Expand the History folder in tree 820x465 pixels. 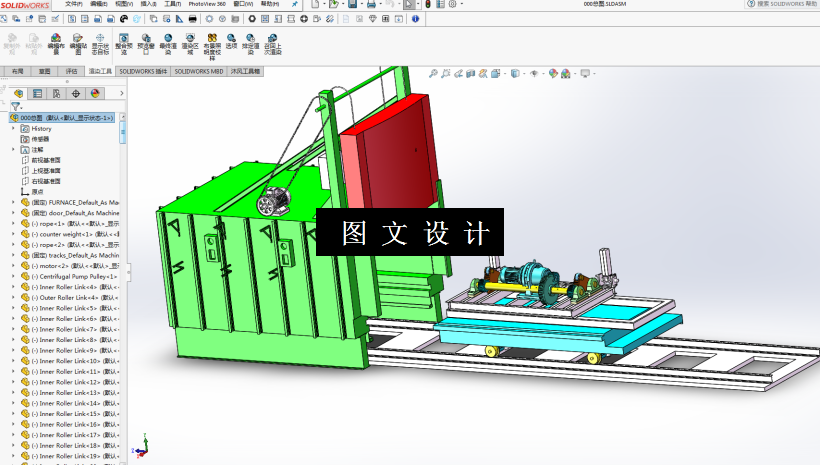14,128
